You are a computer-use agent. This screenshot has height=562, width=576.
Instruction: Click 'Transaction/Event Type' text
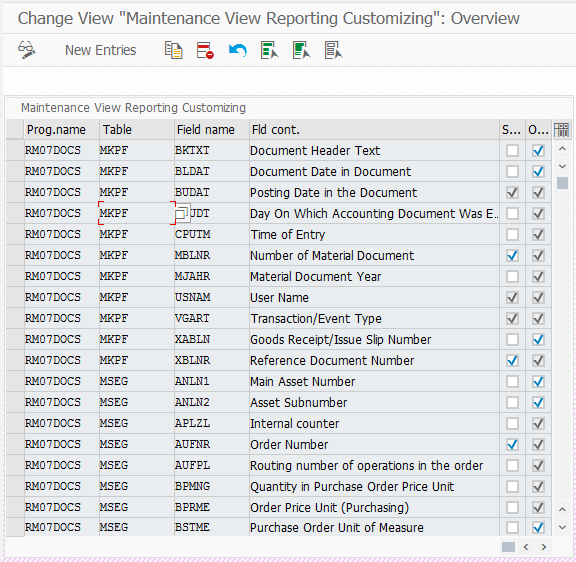tap(316, 318)
